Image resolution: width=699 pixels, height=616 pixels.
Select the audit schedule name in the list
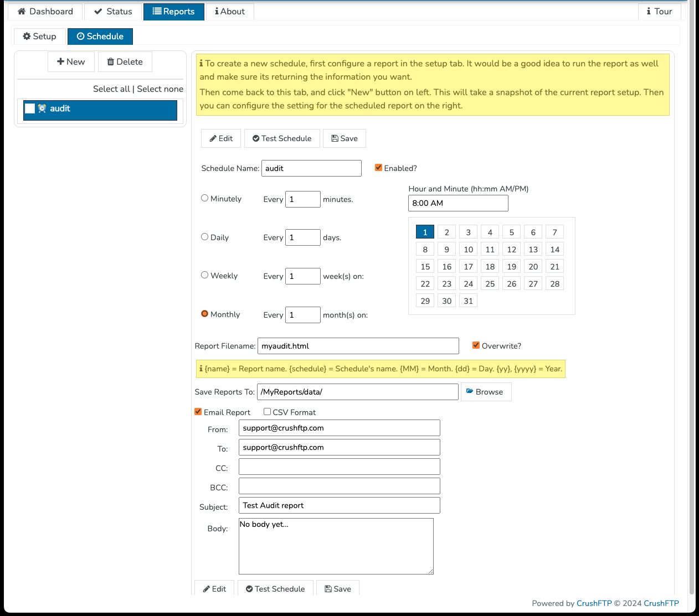tap(60, 108)
